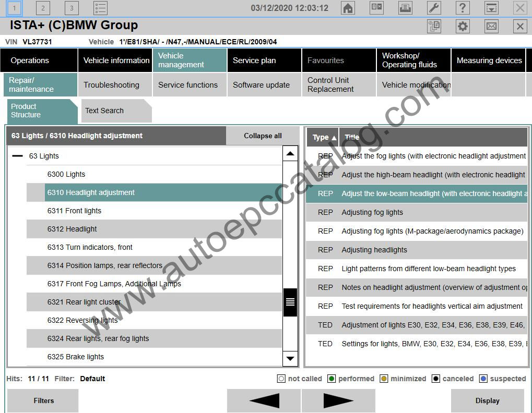Click the tree scrollbar down arrow
The image size is (532, 413).
point(290,358)
